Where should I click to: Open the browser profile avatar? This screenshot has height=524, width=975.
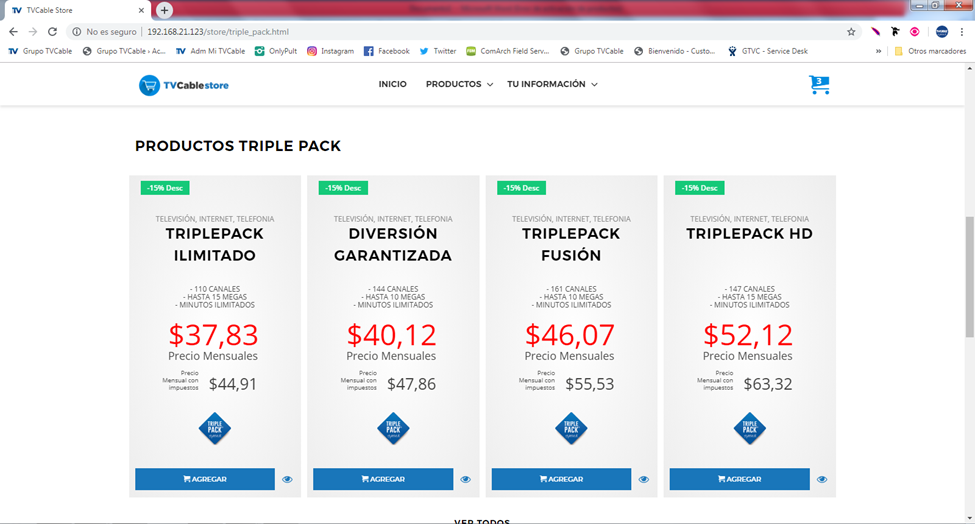tap(941, 32)
